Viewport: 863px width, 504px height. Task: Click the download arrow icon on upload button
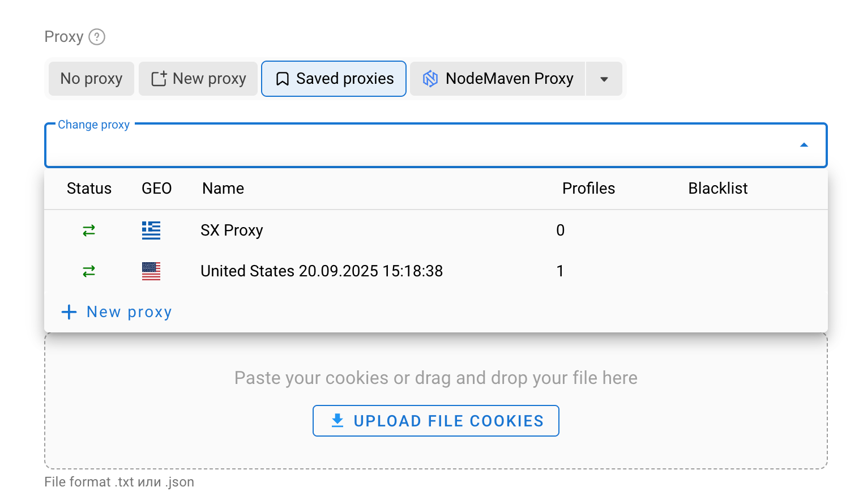(337, 420)
